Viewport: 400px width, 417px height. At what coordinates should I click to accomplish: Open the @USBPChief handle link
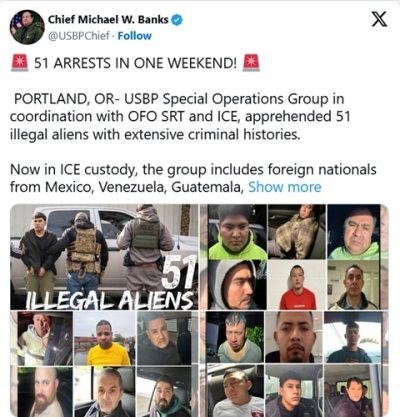(x=79, y=36)
